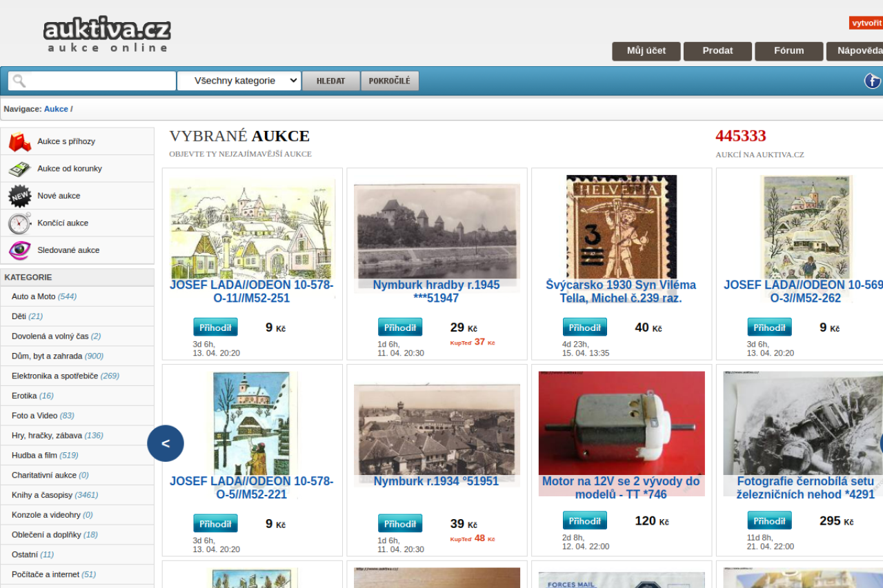Click the black NEW badge icon
883x588 pixels.
click(x=19, y=196)
